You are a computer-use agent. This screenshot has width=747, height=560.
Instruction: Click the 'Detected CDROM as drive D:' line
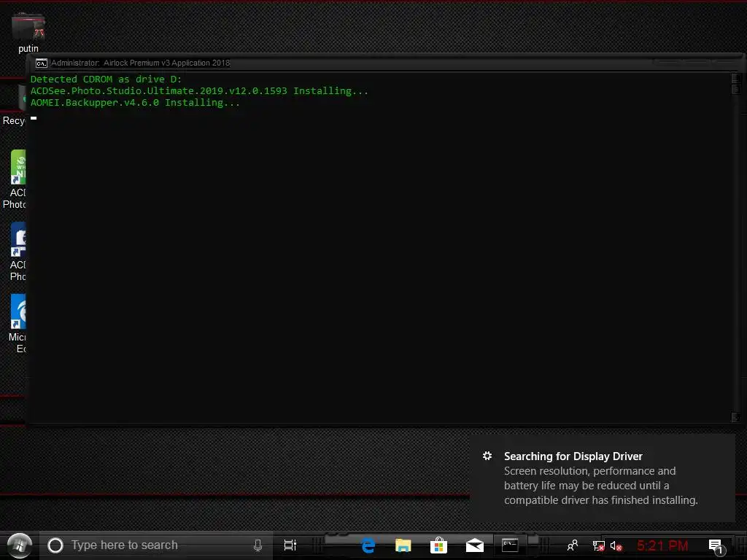point(106,79)
